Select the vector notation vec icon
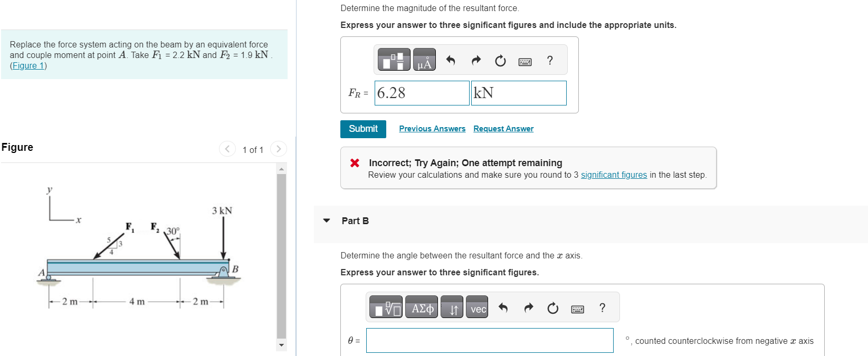Image resolution: width=868 pixels, height=356 pixels. pyautogui.click(x=477, y=309)
